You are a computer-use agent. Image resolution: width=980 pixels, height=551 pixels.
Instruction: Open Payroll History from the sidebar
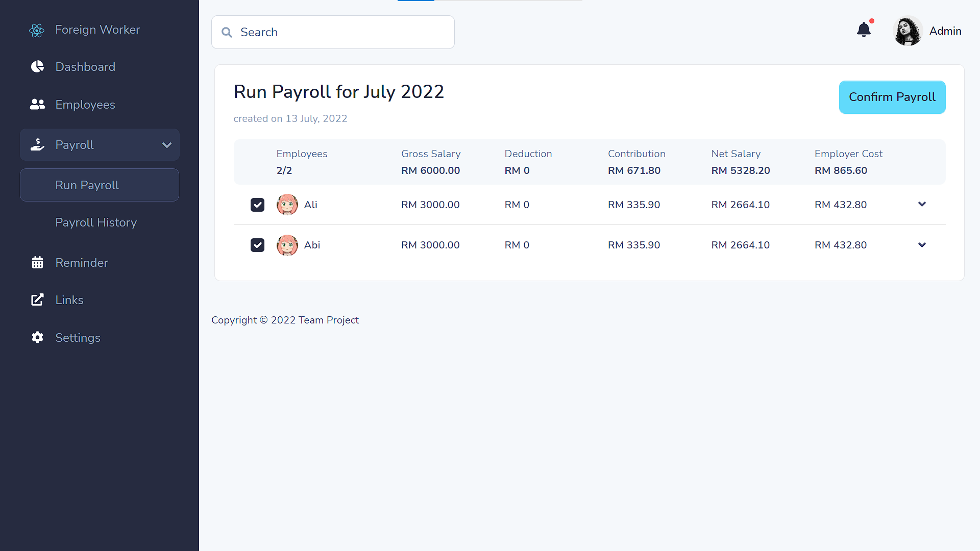96,222
